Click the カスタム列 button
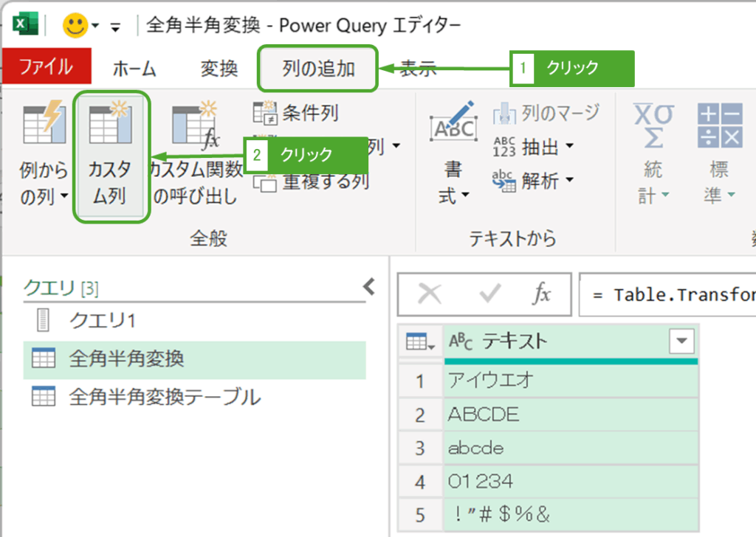 [111, 156]
